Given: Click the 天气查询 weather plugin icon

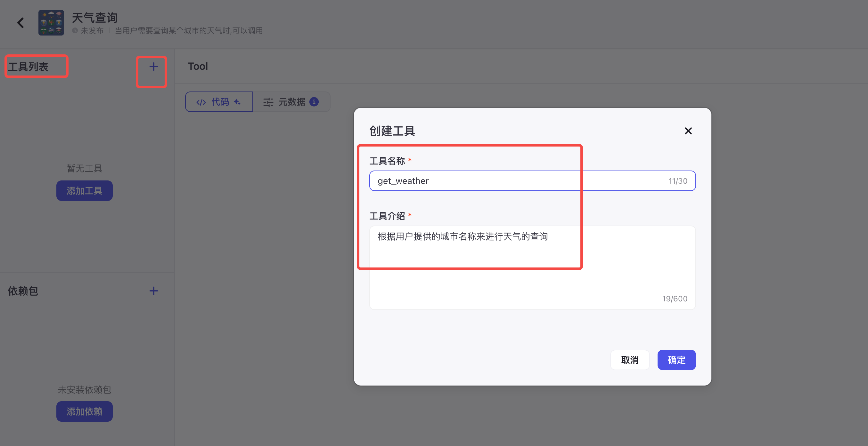Looking at the screenshot, I should 51,22.
